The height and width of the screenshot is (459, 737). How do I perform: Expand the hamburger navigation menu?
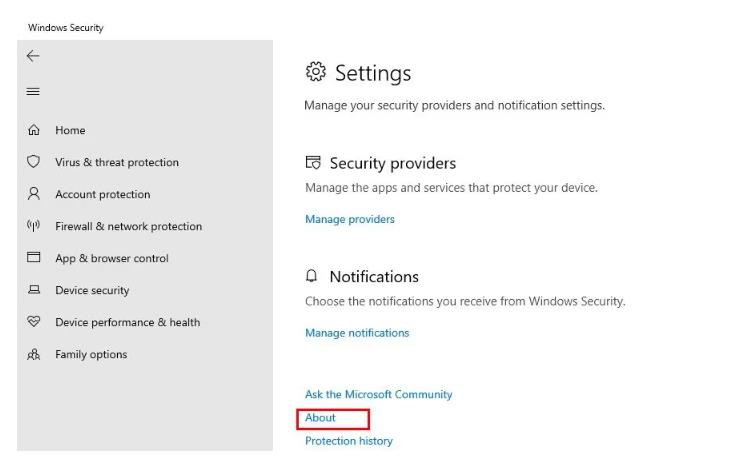33,92
